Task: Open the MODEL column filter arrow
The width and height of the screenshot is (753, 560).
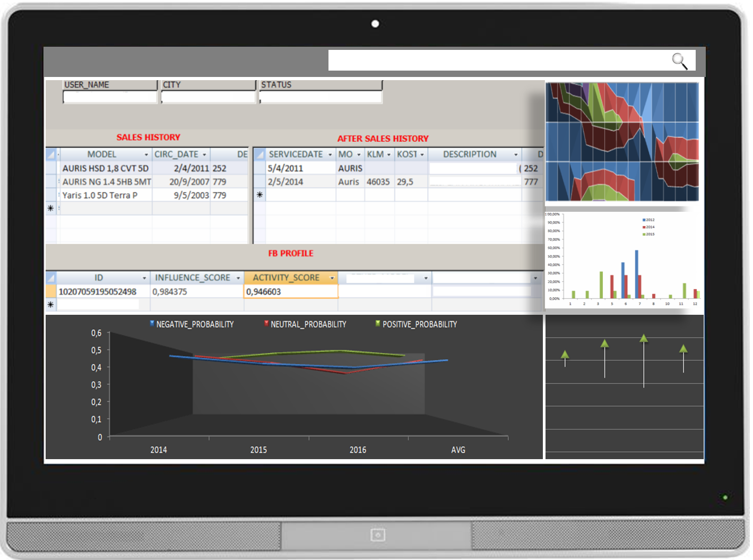Action: (x=146, y=154)
